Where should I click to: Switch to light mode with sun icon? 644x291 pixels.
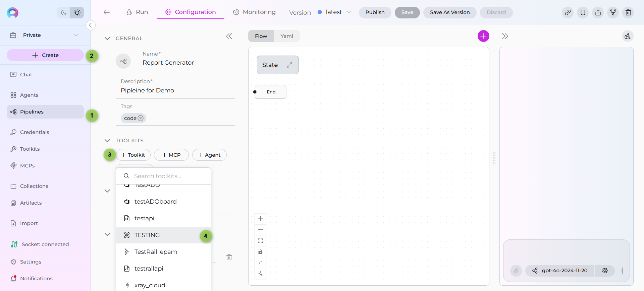tap(77, 13)
